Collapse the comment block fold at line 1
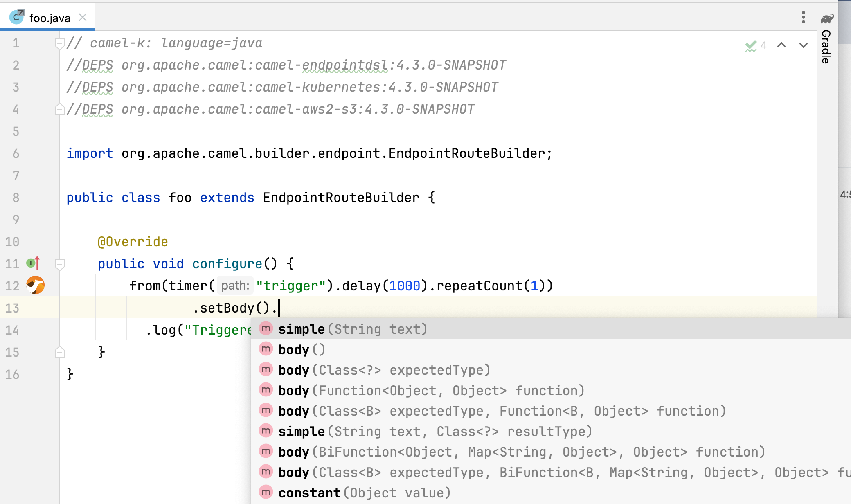This screenshot has width=851, height=504. 59,43
